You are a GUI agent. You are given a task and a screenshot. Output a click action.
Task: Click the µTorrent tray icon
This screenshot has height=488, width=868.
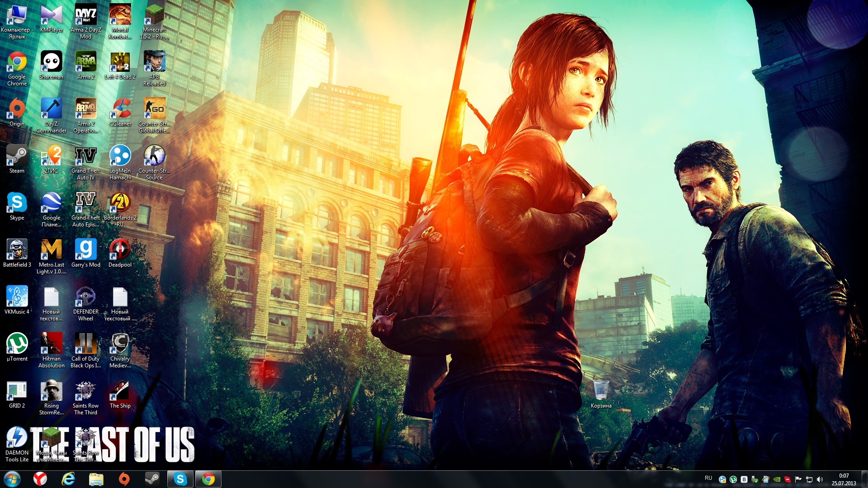tap(733, 479)
